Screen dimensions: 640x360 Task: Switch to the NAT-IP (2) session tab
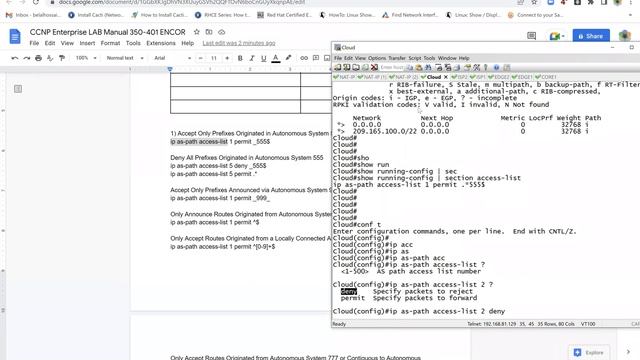(404, 77)
